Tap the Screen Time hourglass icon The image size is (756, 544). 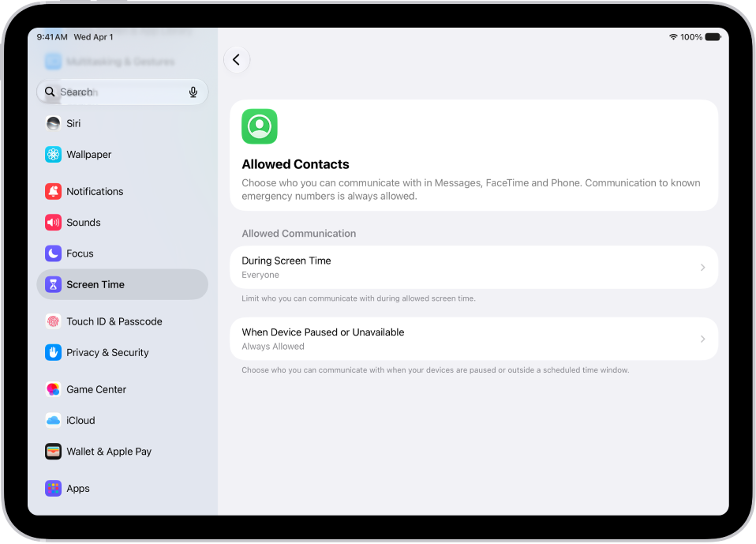point(53,284)
